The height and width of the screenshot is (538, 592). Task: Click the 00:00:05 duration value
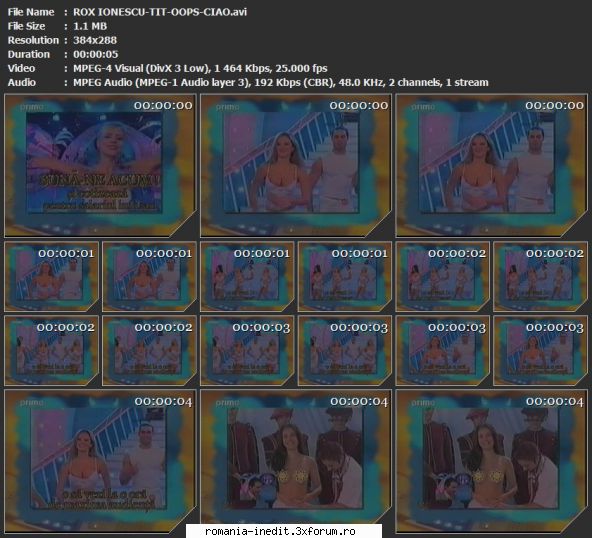[96, 54]
